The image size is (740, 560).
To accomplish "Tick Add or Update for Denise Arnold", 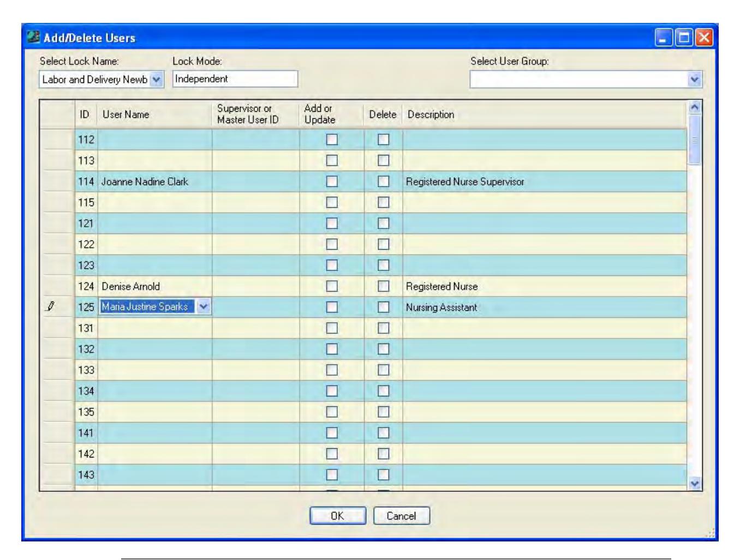I will pos(332,286).
